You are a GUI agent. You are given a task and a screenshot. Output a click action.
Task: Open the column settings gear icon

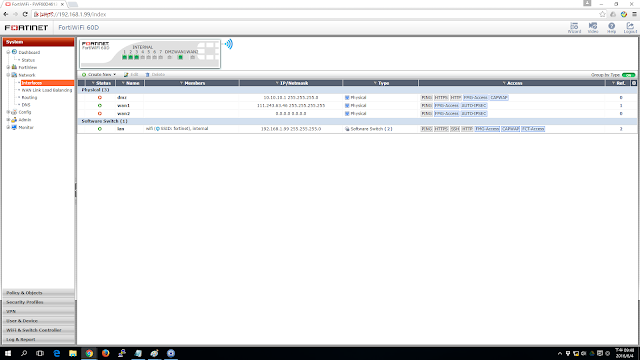(x=634, y=83)
